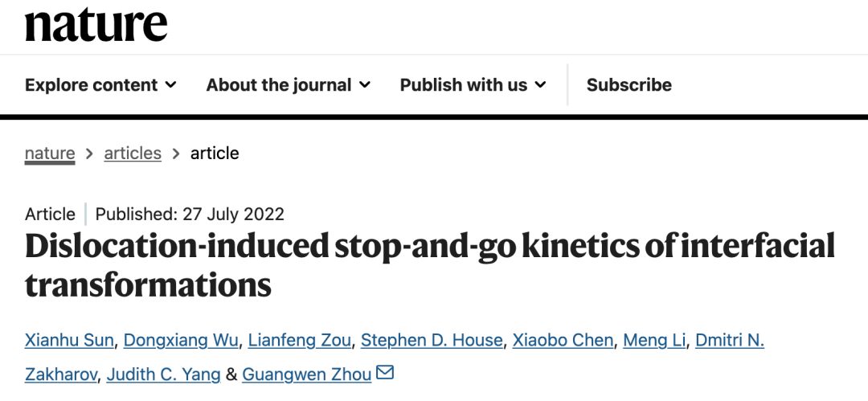The height and width of the screenshot is (401, 868).
Task: Open author Xianhu Sun's profile link
Action: coord(71,340)
